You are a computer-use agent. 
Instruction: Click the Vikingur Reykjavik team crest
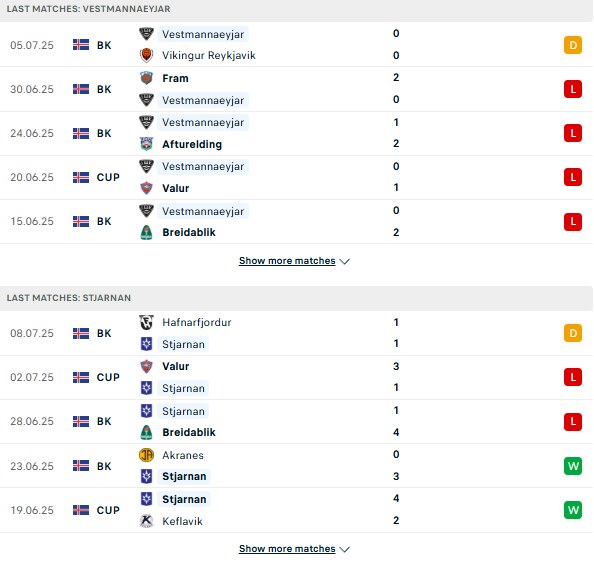pos(146,55)
